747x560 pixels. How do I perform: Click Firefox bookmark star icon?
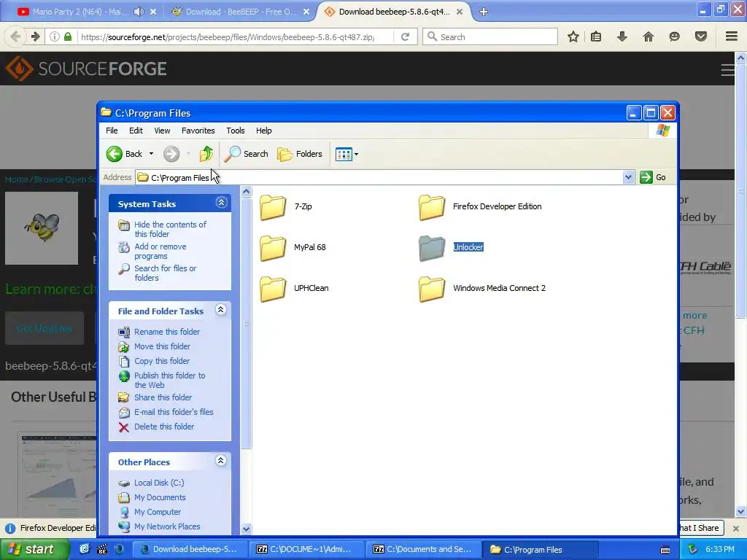click(573, 36)
